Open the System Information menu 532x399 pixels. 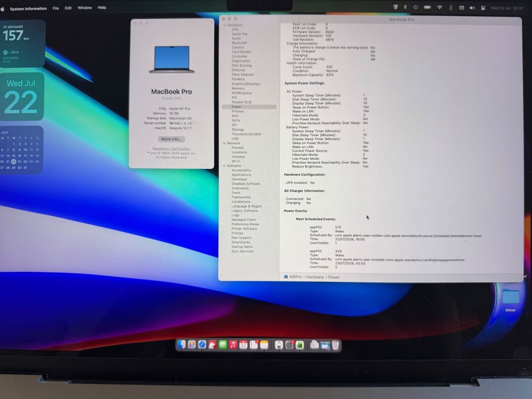pyautogui.click(x=28, y=9)
